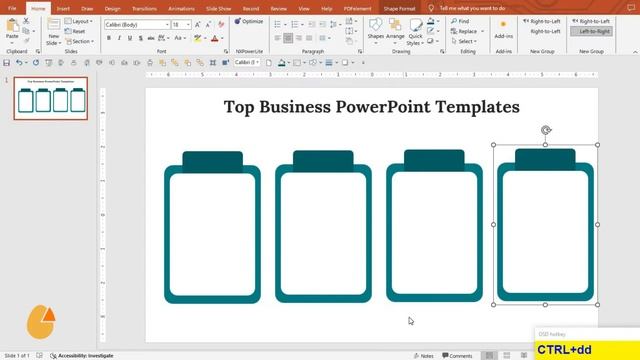This screenshot has height=360, width=640.
Task: Open the Shapes gallery
Action: [x=376, y=31]
